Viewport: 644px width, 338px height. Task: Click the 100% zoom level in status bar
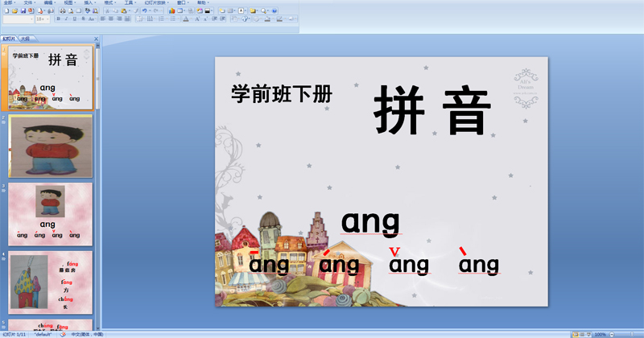point(600,335)
